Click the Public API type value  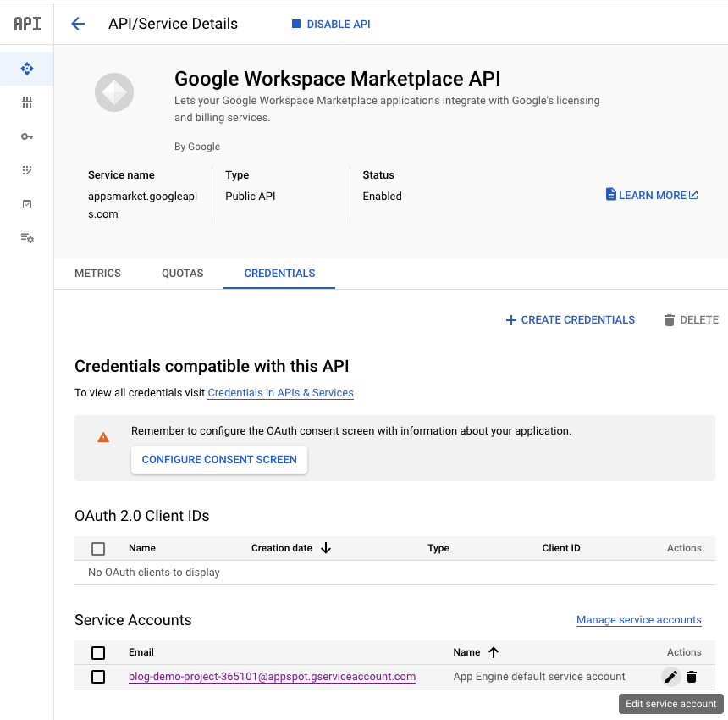(251, 196)
